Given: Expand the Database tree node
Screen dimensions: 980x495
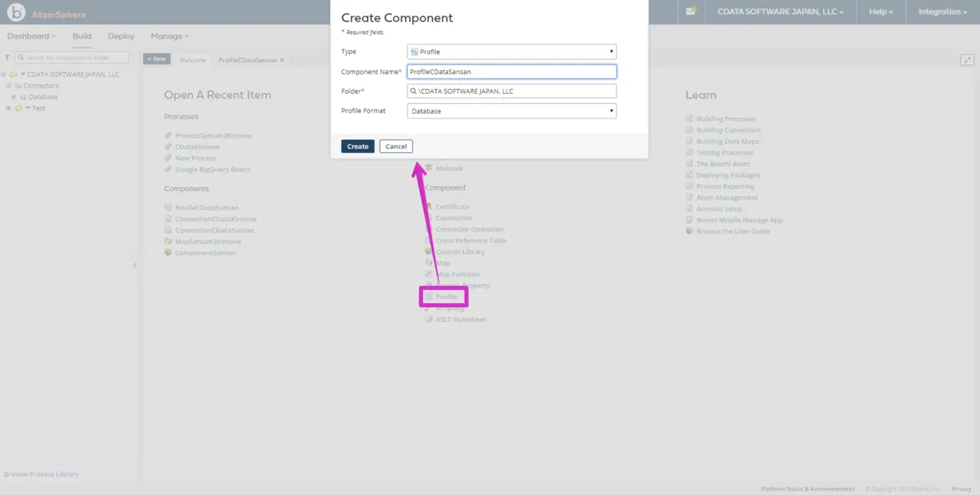Looking at the screenshot, I should point(13,97).
